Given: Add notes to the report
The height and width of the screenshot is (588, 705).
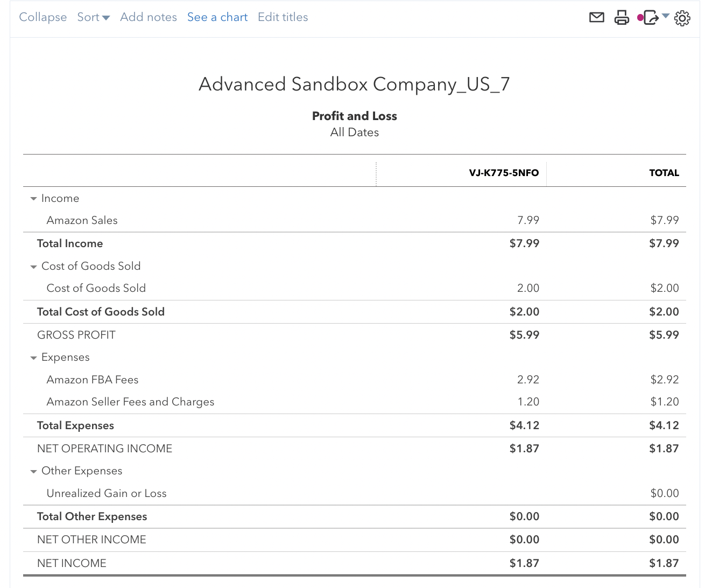Looking at the screenshot, I should (x=149, y=17).
